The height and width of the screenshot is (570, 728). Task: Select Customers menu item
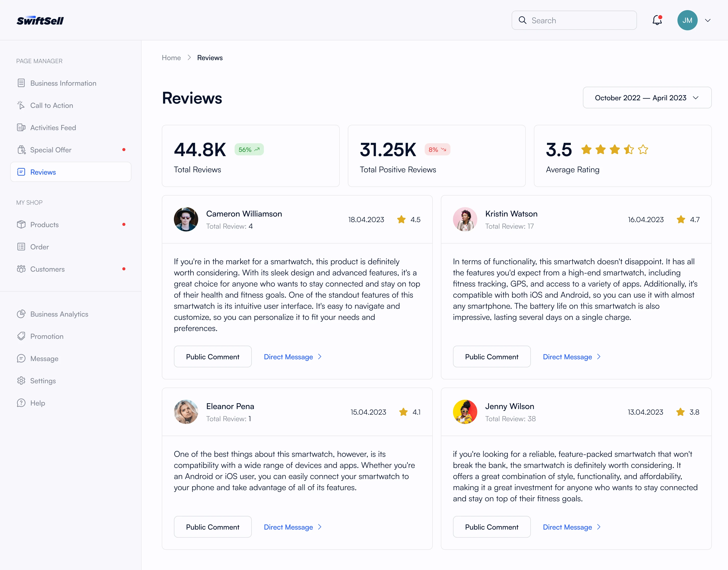pyautogui.click(x=48, y=269)
